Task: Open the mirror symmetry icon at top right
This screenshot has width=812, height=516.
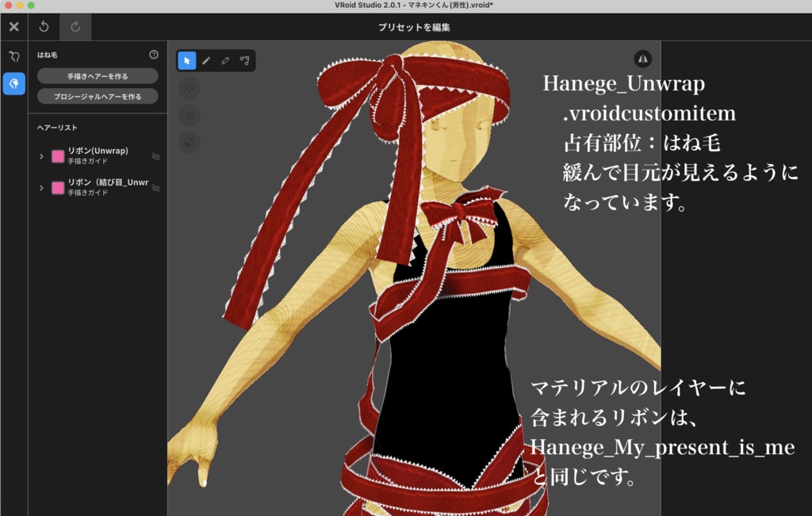Action: (x=643, y=59)
